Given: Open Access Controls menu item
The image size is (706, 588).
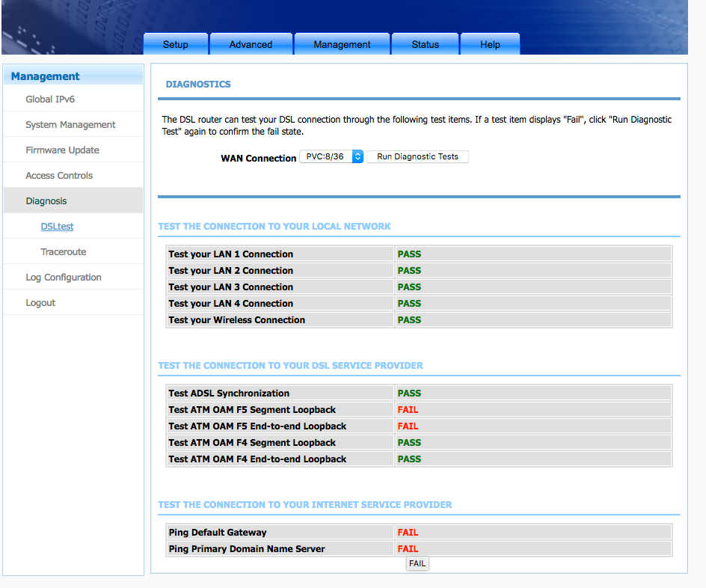Looking at the screenshot, I should pyautogui.click(x=59, y=176).
